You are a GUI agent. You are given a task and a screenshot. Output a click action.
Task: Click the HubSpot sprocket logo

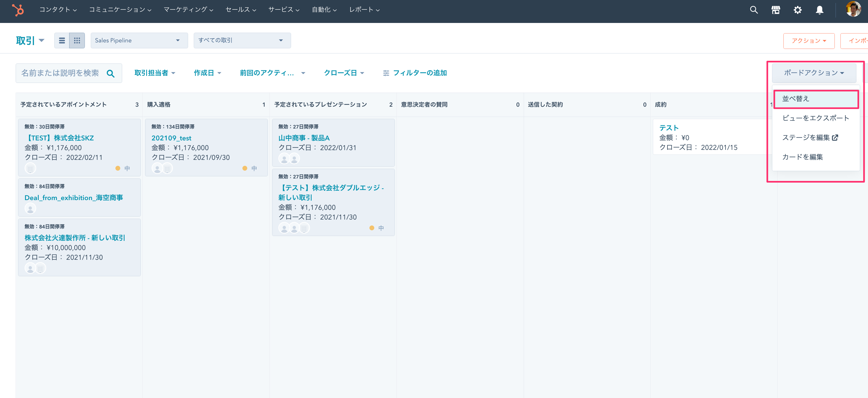click(x=18, y=10)
